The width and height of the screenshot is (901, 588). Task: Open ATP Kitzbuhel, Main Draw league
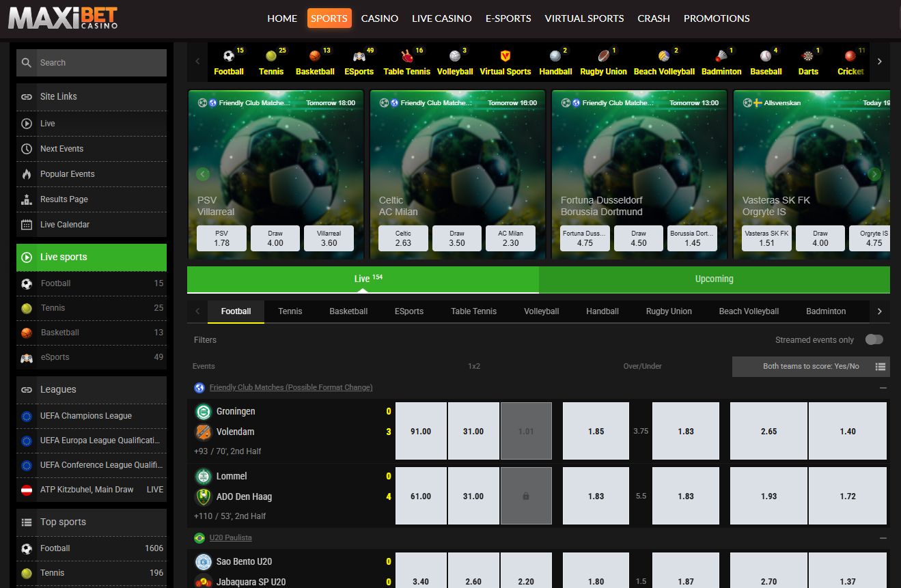[x=92, y=490]
